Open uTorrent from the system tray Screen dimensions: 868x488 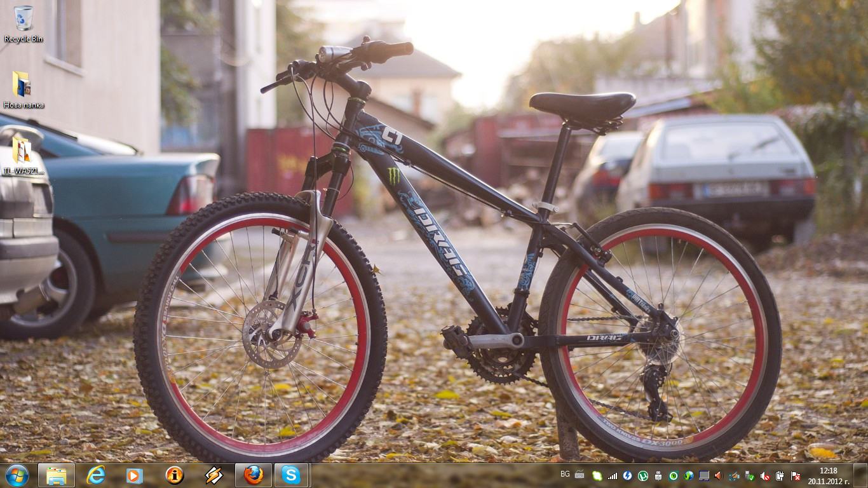pyautogui.click(x=643, y=475)
